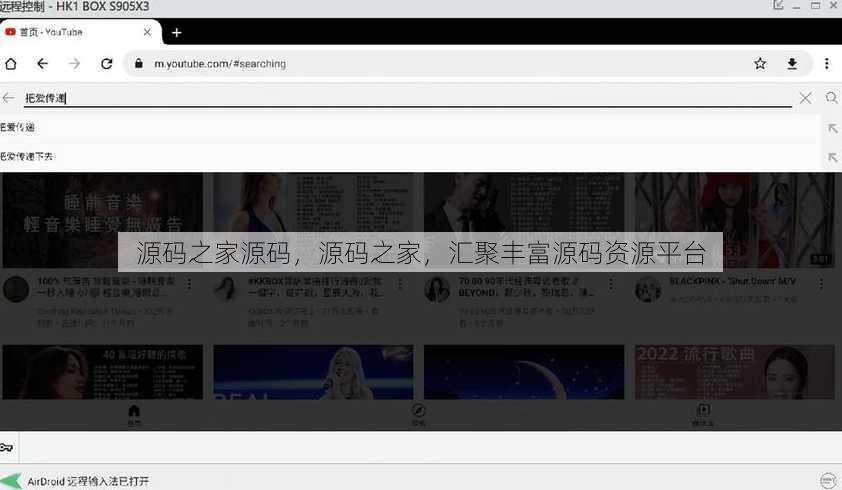Fill search with second suggestion's arrow icon
Screen dimensions: 842x490
click(x=832, y=157)
